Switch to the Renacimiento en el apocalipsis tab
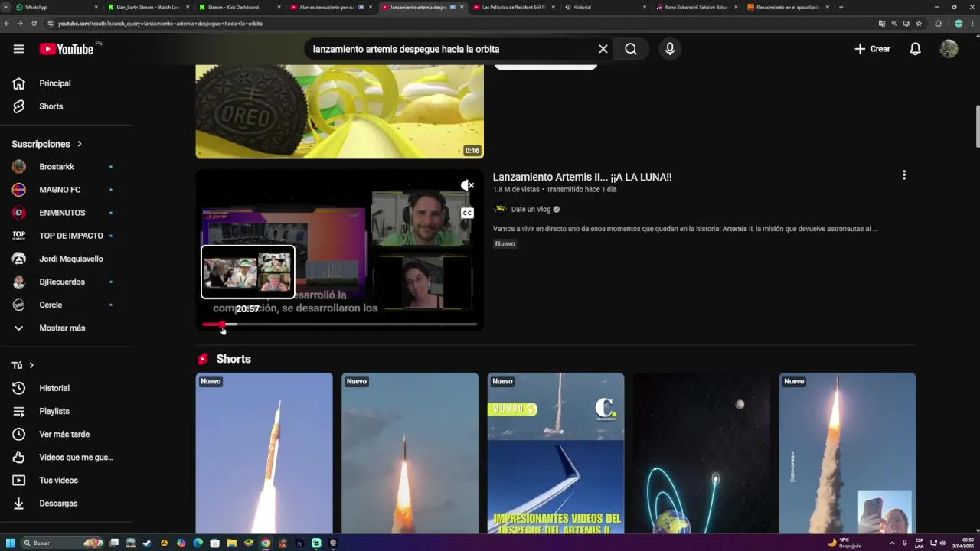 coord(787,7)
